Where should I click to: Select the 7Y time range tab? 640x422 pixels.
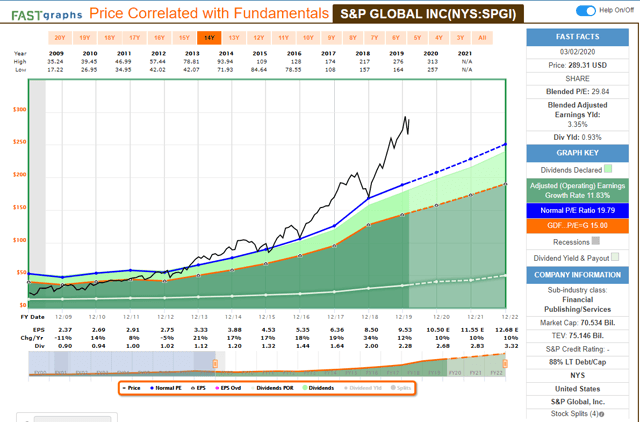click(x=374, y=38)
